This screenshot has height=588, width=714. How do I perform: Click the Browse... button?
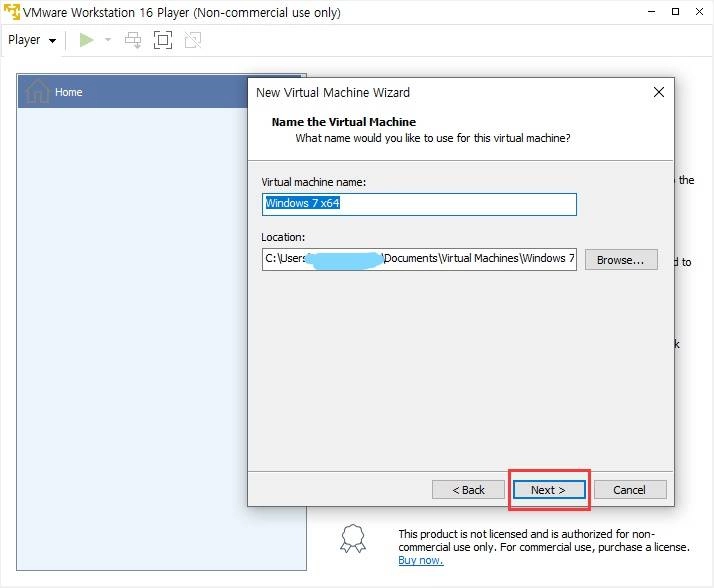click(x=621, y=260)
